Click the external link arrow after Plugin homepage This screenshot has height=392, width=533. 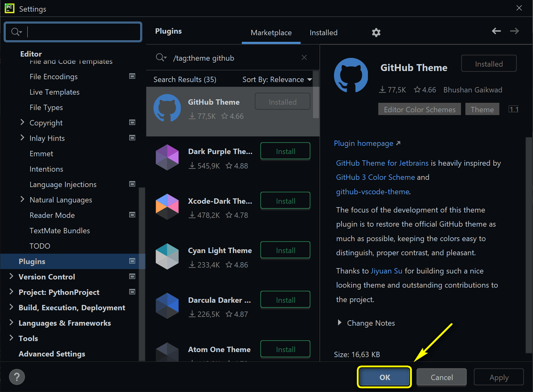tap(398, 143)
